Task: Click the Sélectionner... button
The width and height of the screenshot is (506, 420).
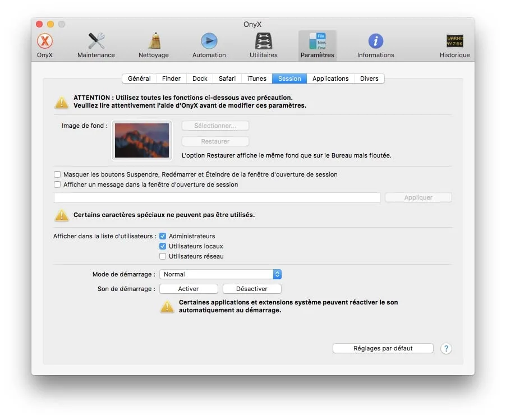Action: coord(215,126)
